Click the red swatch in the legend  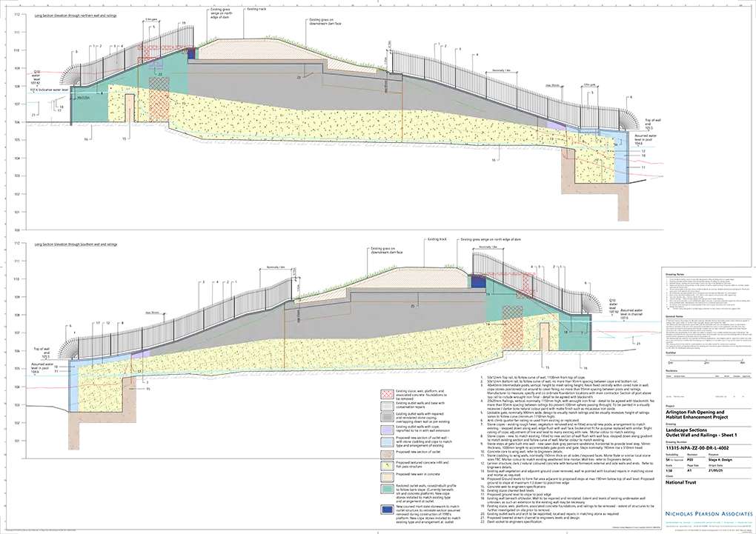point(386,393)
